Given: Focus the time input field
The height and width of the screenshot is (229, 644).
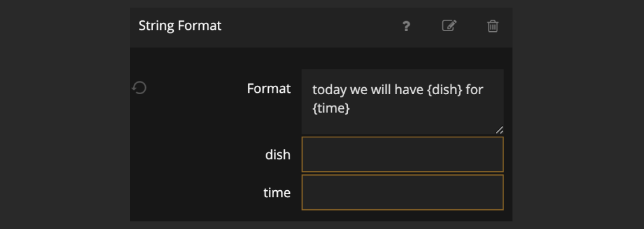Looking at the screenshot, I should (402, 193).
